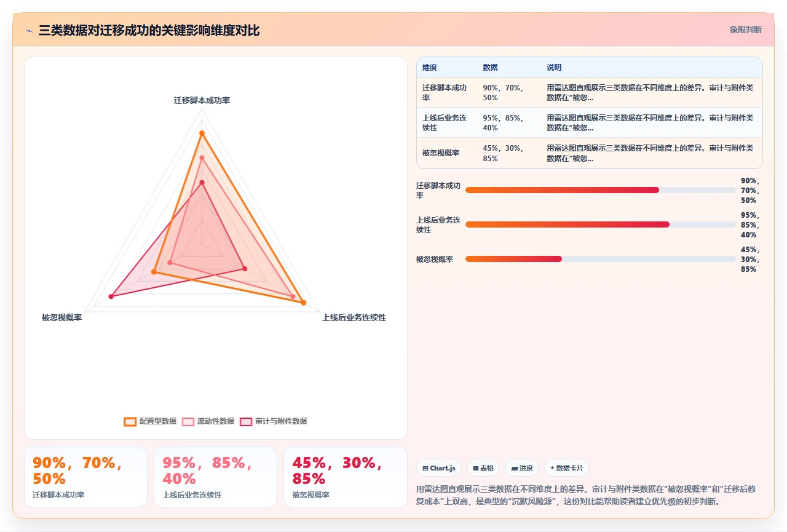Toggle 流动性数据 dataset in chart legend
This screenshot has width=787, height=532.
tap(208, 421)
